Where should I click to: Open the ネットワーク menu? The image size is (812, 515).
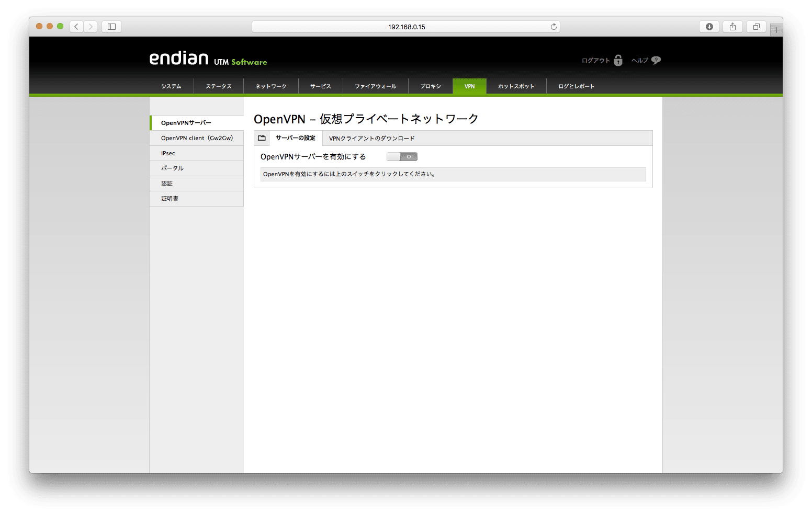click(271, 86)
